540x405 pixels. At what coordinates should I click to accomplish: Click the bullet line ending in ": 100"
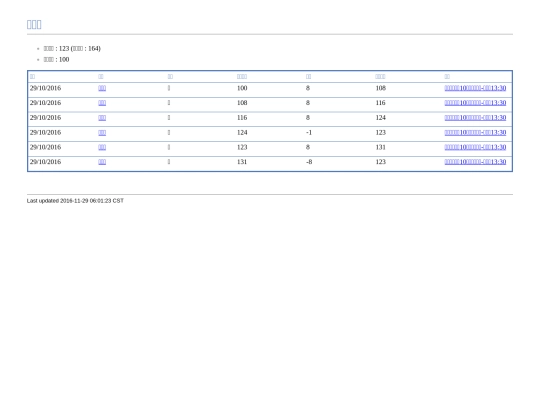point(56,60)
